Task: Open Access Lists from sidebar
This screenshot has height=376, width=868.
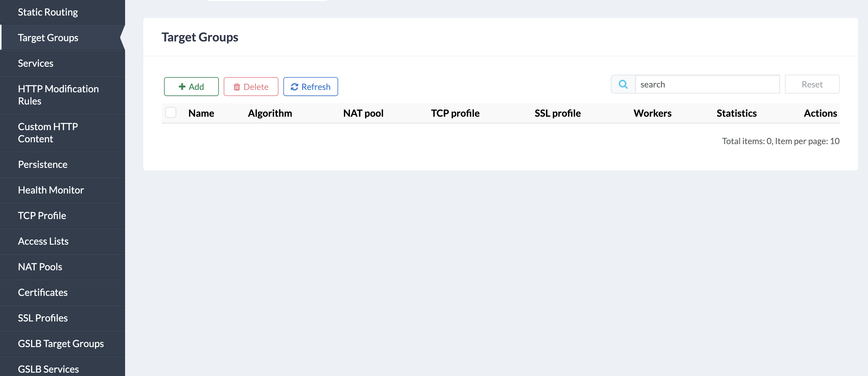Action: point(43,241)
